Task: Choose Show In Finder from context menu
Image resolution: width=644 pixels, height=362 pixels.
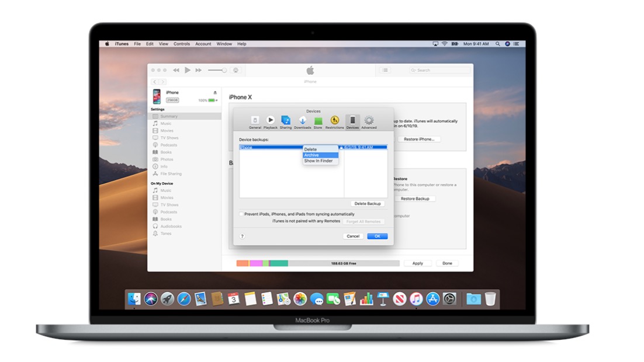Action: pyautogui.click(x=320, y=161)
